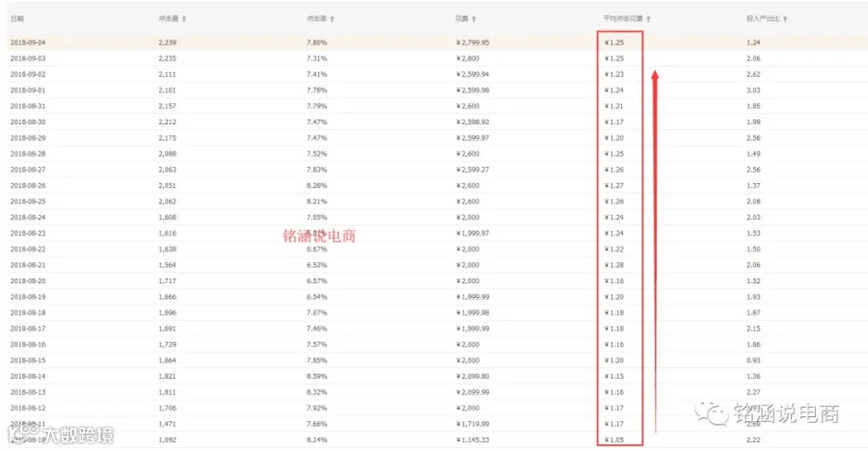Sort by 点击量 using its arrow icon
868x451 pixels.
coord(184,19)
